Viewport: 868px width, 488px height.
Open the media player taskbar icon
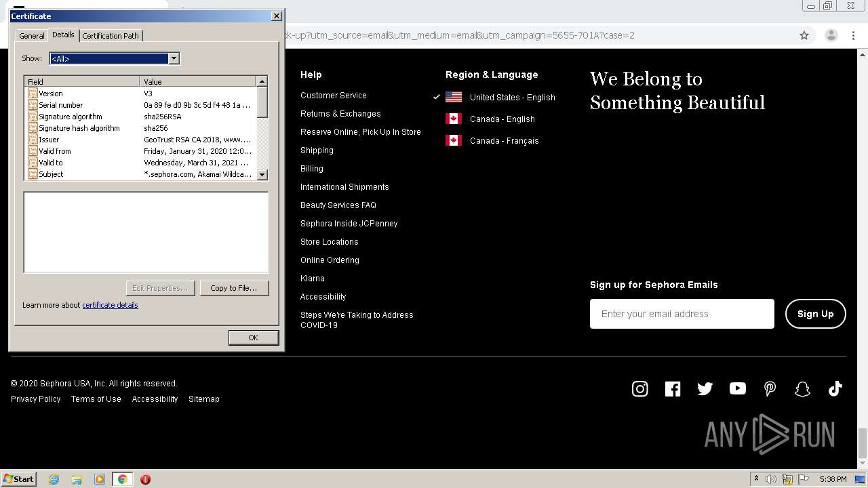point(100,479)
